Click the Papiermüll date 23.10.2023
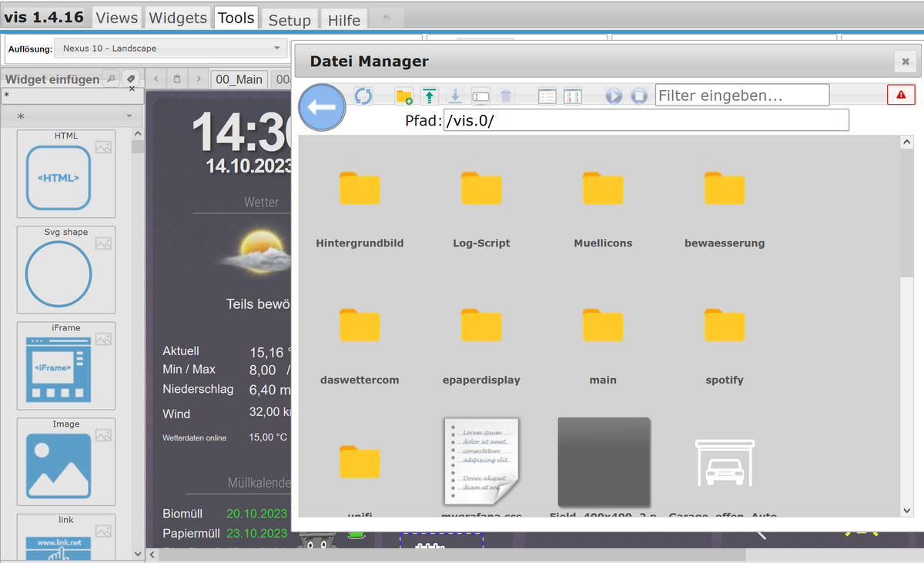 pyautogui.click(x=256, y=533)
